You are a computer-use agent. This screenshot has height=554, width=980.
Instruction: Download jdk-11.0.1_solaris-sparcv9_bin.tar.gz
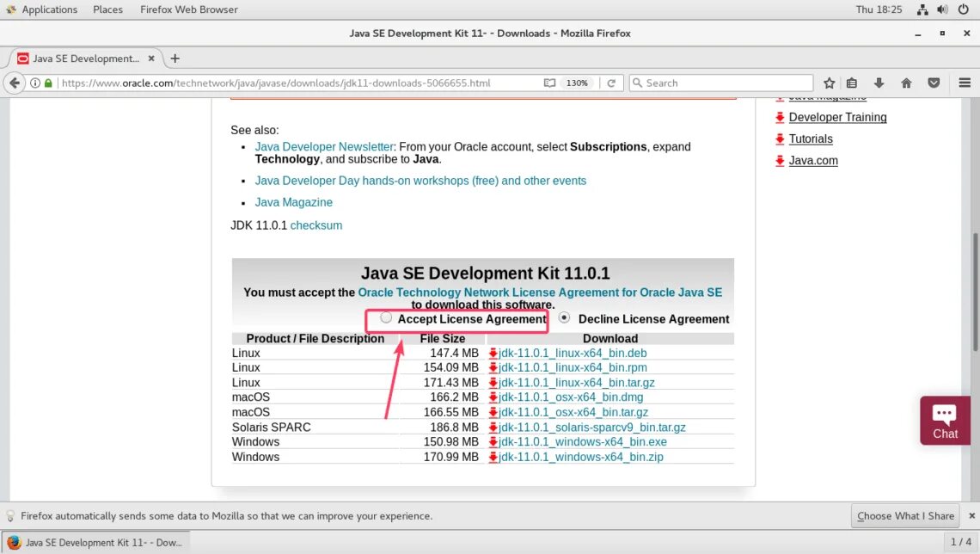592,428
